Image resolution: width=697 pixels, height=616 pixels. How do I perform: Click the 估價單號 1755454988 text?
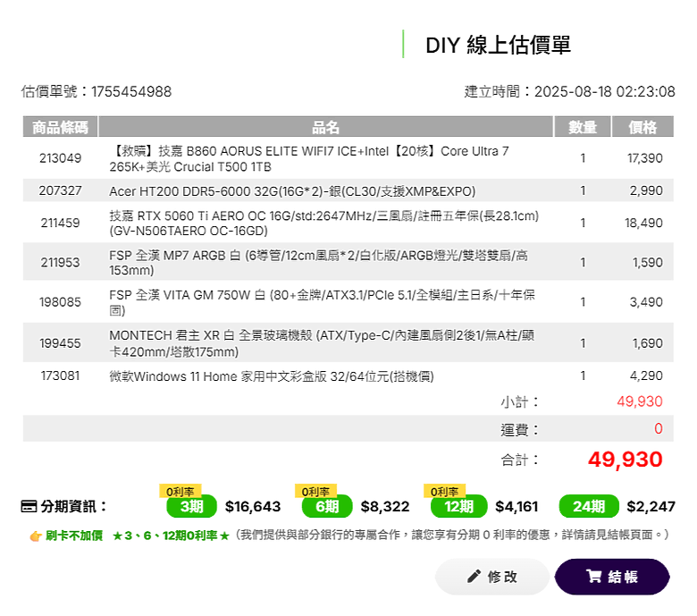(x=96, y=91)
